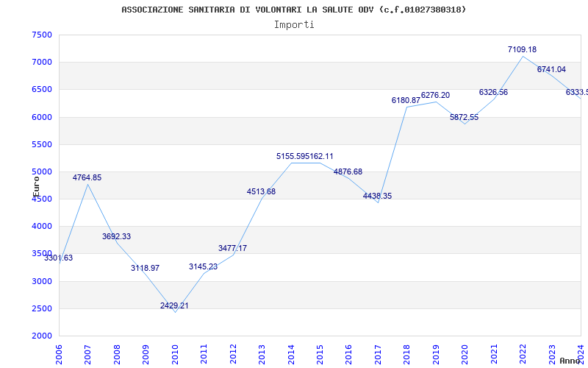Click x-axis year 2008
The height and width of the screenshot is (368, 588).
[x=117, y=354]
